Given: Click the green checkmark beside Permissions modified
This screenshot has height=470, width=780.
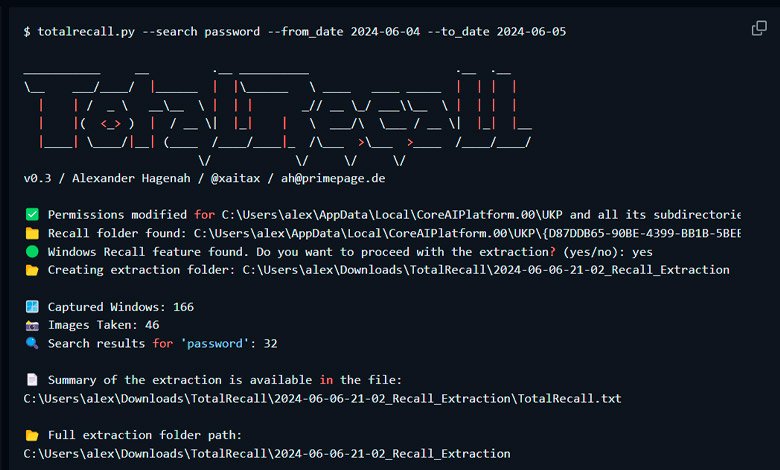Looking at the screenshot, I should tap(32, 215).
